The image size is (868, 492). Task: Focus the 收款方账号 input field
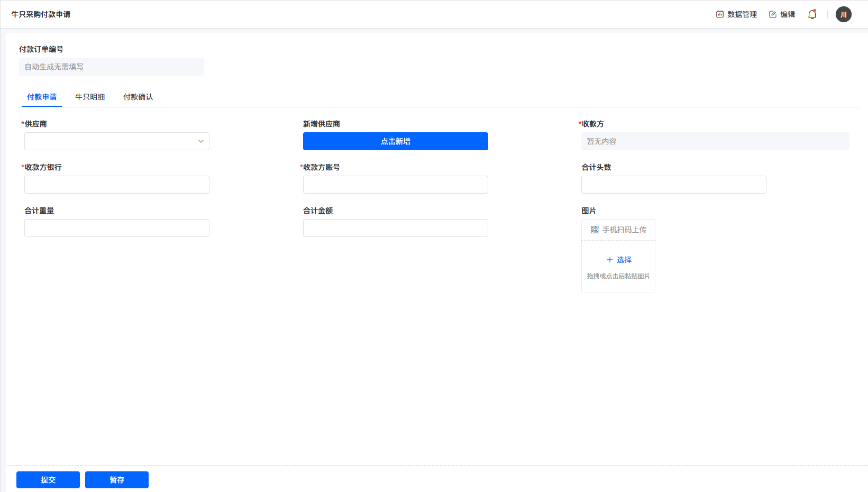[x=395, y=185]
